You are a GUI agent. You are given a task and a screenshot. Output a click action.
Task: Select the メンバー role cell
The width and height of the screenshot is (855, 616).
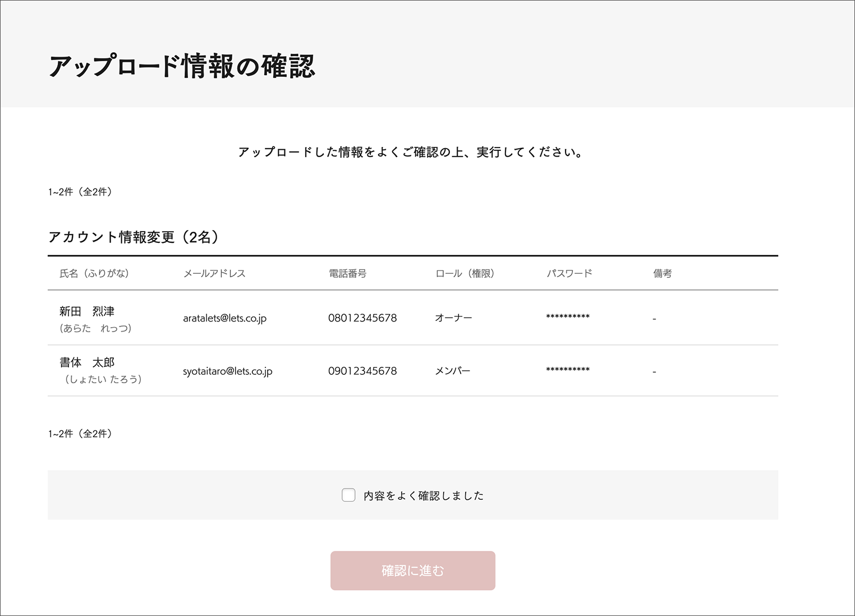click(x=453, y=371)
